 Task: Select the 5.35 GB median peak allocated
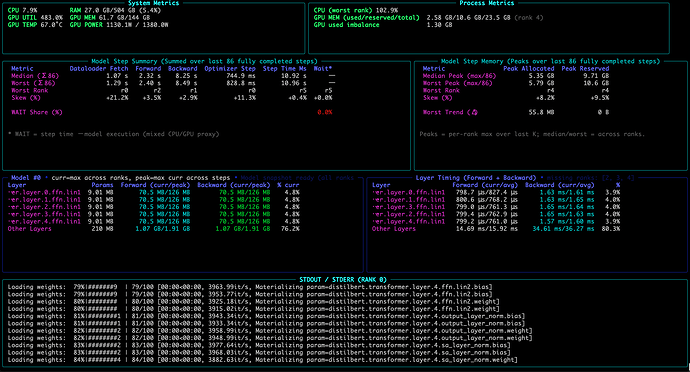coord(542,76)
